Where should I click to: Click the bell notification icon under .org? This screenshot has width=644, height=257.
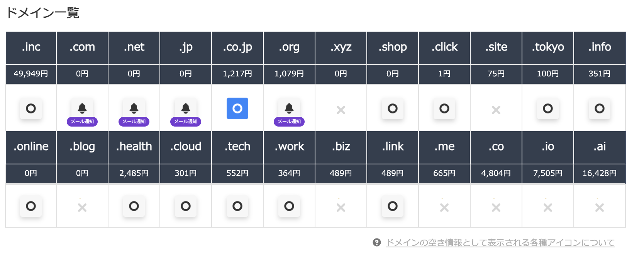tap(289, 108)
